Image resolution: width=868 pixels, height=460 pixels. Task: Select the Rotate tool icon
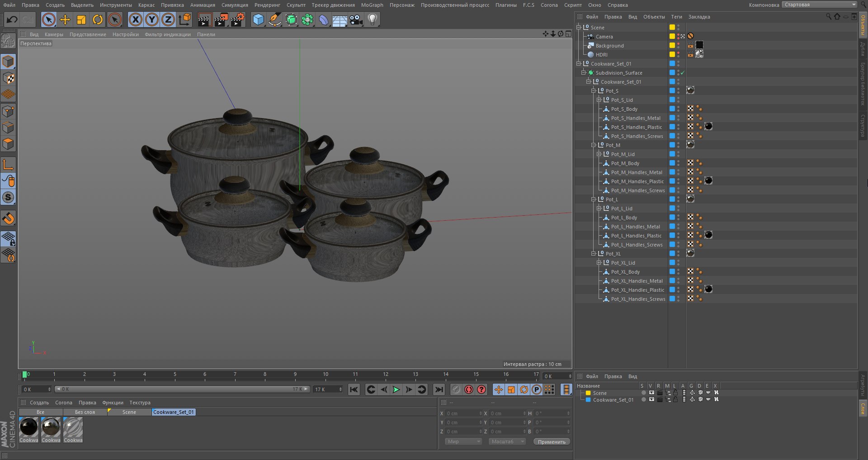98,19
